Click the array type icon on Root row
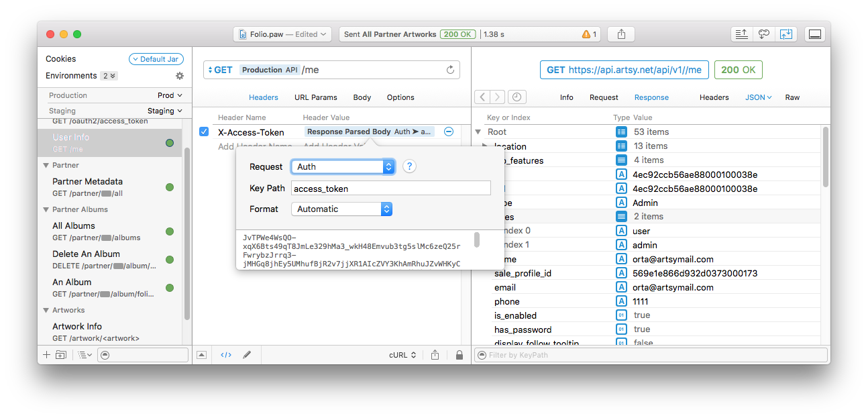Screen dimensions: 868x418 pyautogui.click(x=621, y=132)
